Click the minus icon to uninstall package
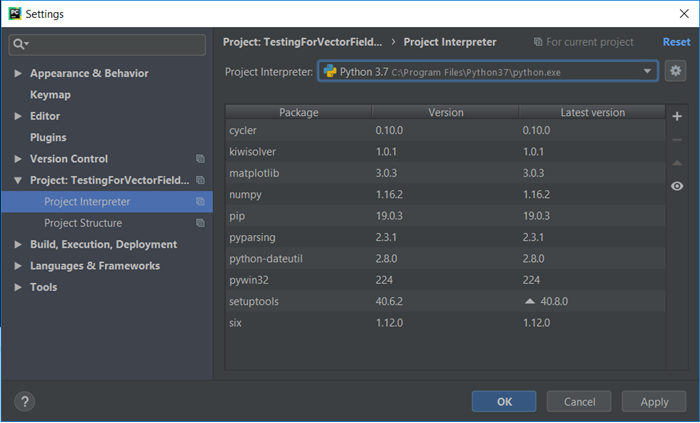 (x=677, y=140)
